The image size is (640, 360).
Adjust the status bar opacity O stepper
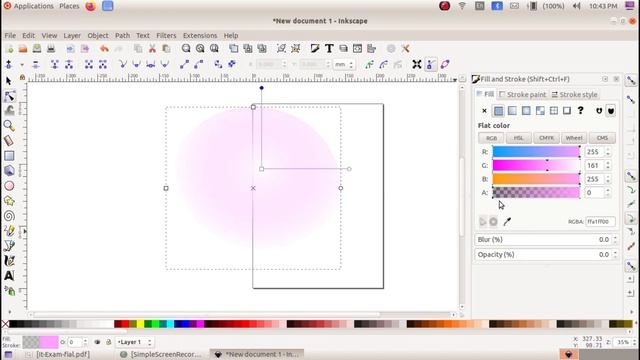point(85,342)
